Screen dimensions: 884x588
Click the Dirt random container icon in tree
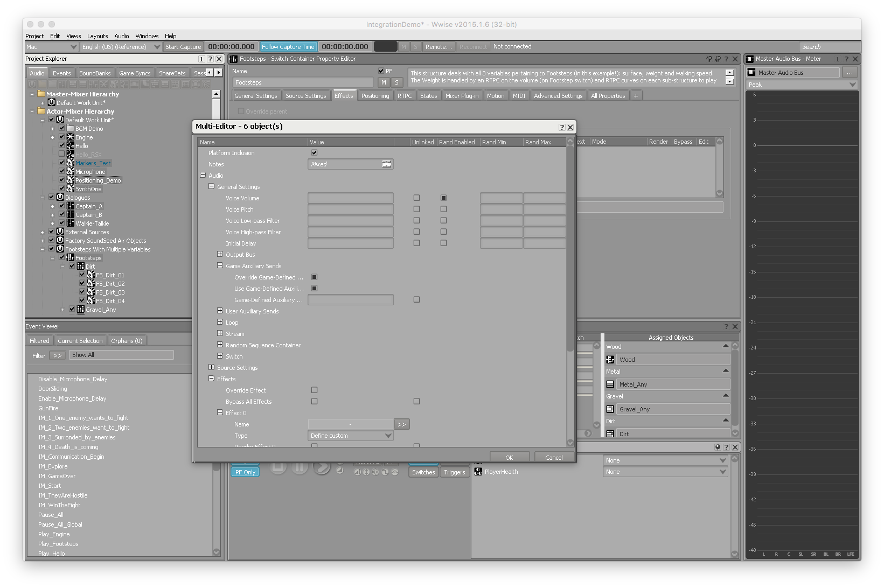pyautogui.click(x=80, y=267)
